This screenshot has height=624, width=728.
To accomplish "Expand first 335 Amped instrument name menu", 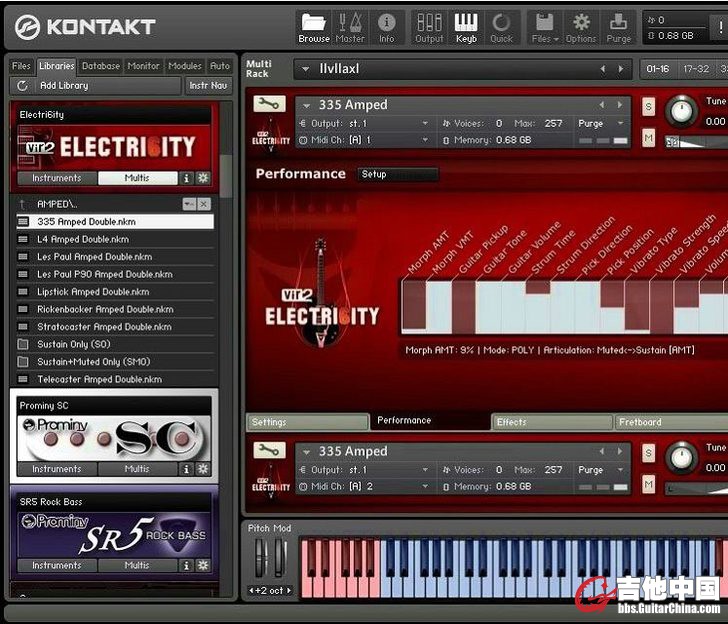I will tap(306, 105).
